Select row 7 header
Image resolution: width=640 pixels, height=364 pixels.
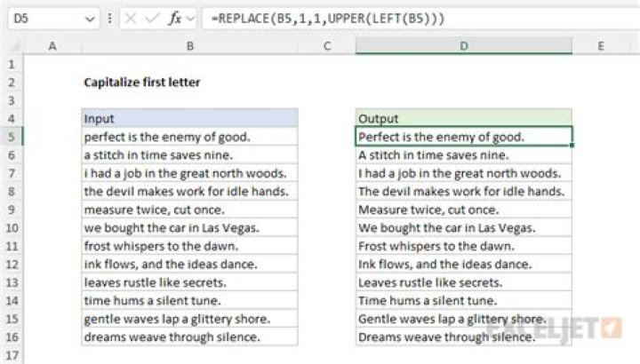[12, 173]
